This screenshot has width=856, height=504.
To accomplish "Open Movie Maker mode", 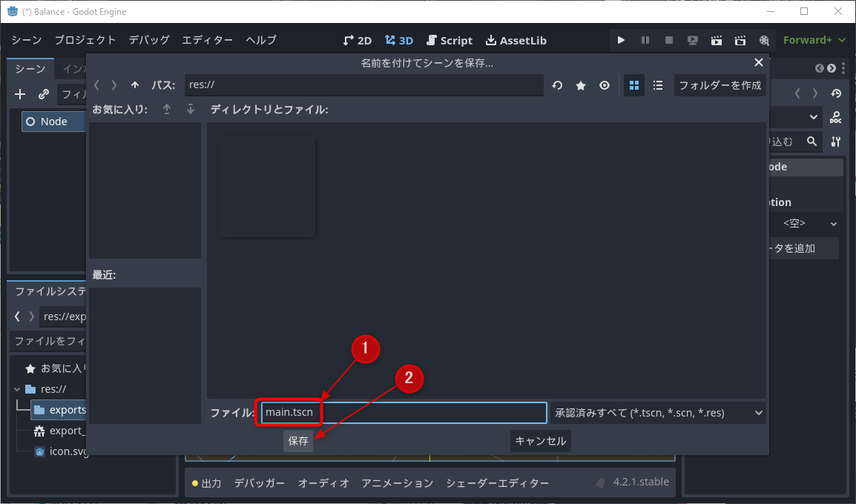I will [763, 40].
